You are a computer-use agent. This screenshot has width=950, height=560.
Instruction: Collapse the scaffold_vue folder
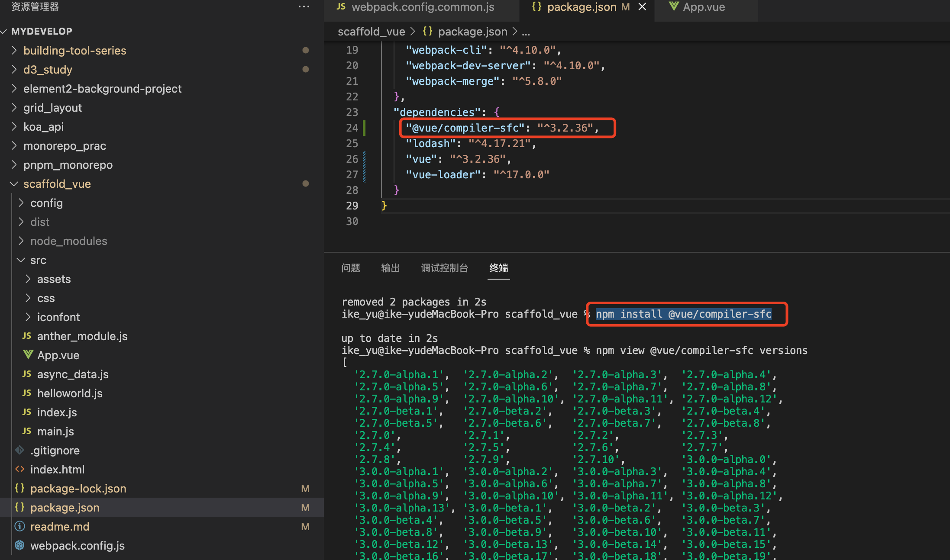click(x=14, y=184)
